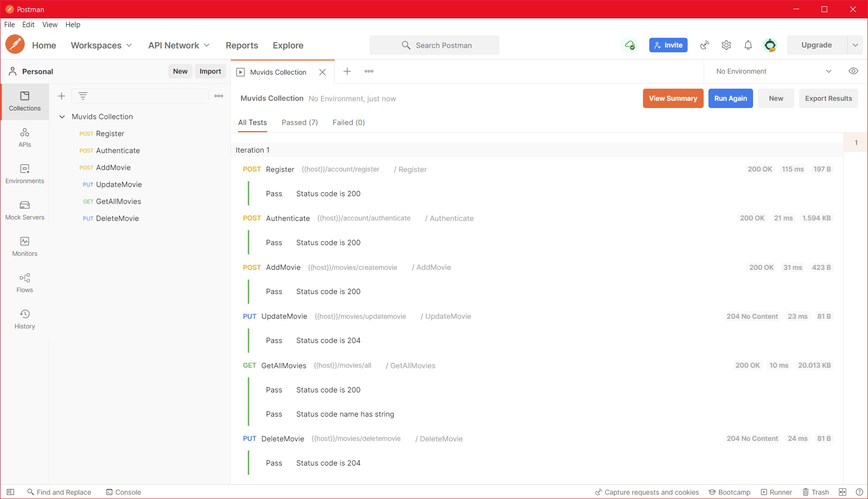Click the Invite button
The width and height of the screenshot is (868, 499).
[x=668, y=45]
